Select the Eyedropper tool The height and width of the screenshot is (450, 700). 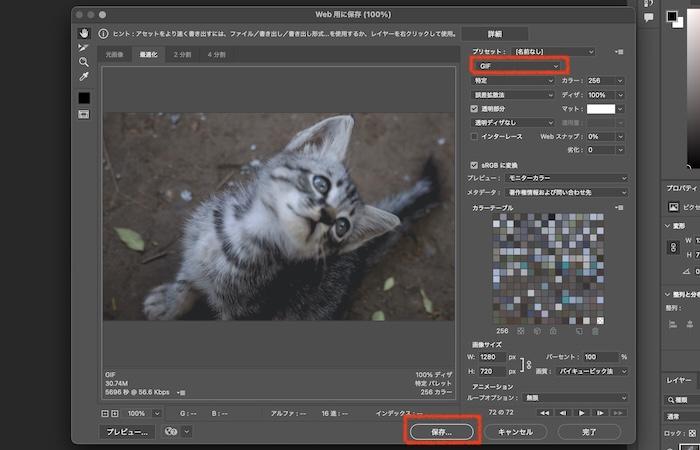point(84,76)
